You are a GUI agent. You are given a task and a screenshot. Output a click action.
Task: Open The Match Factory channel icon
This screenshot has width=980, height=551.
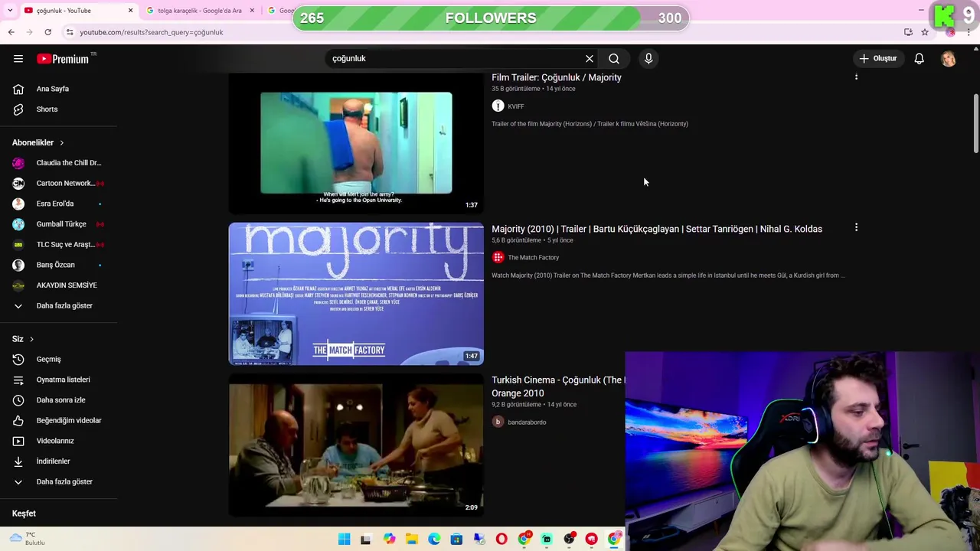pos(498,258)
